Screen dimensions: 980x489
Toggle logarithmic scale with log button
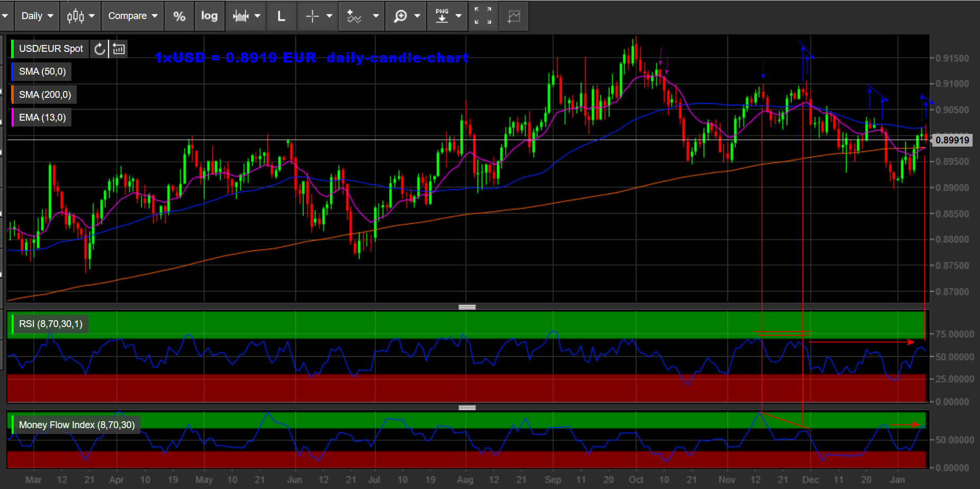[209, 16]
